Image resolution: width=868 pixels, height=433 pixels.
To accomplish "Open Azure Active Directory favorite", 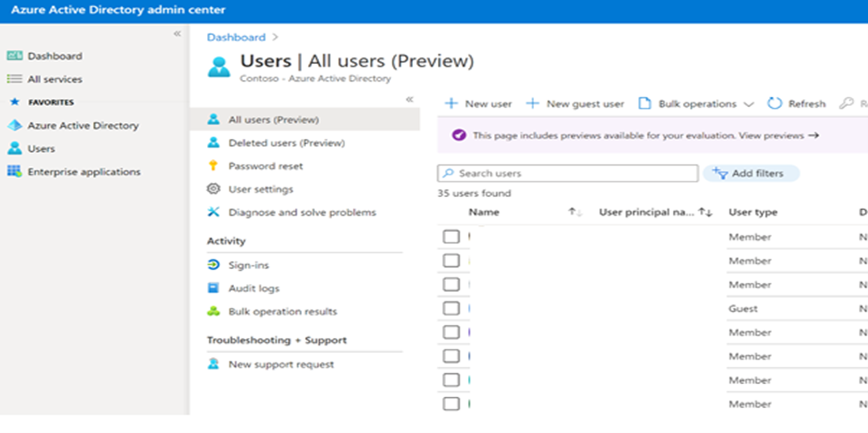I will pos(83,125).
